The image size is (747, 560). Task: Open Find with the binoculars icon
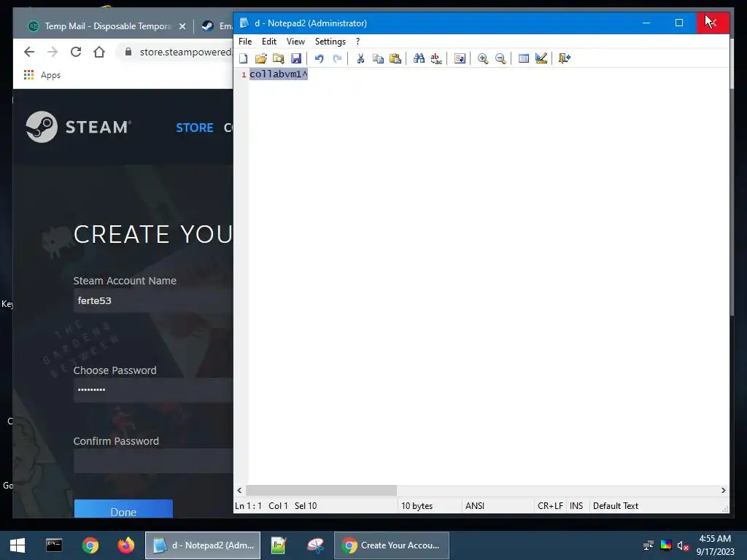419,58
